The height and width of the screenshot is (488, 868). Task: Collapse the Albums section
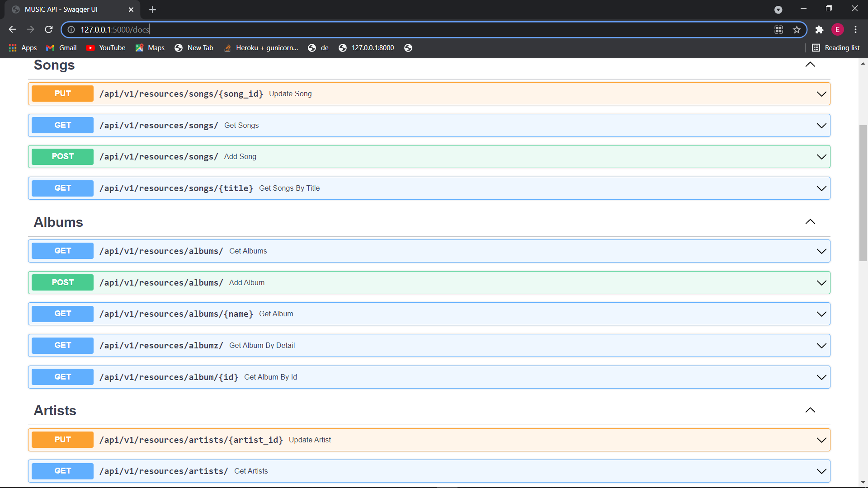click(x=810, y=222)
